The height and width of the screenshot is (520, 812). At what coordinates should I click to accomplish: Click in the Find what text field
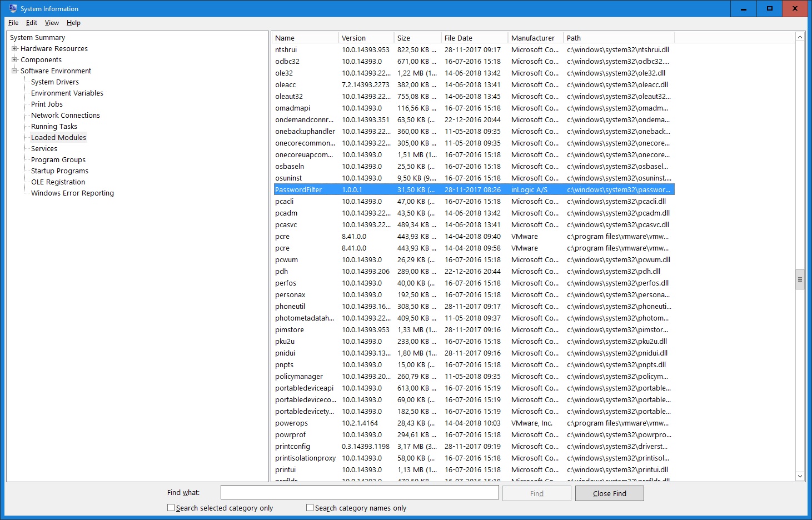tap(360, 493)
